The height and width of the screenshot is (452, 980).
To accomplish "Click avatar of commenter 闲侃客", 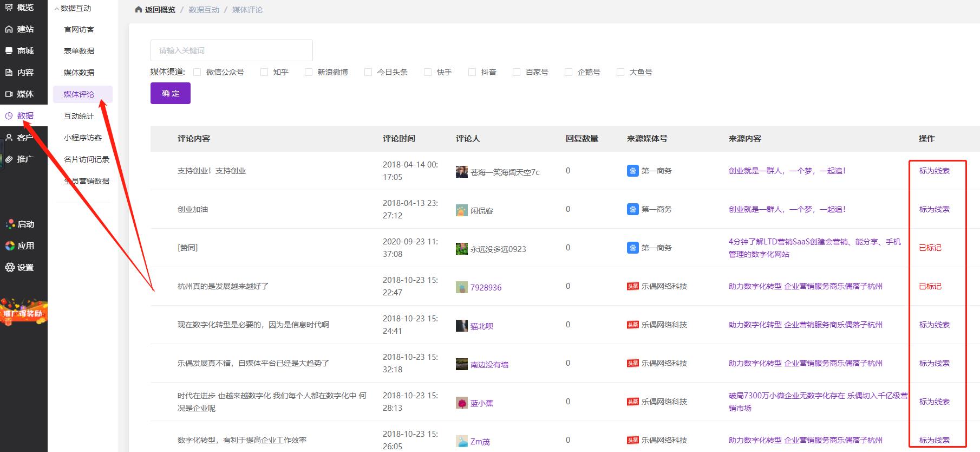I will click(462, 210).
